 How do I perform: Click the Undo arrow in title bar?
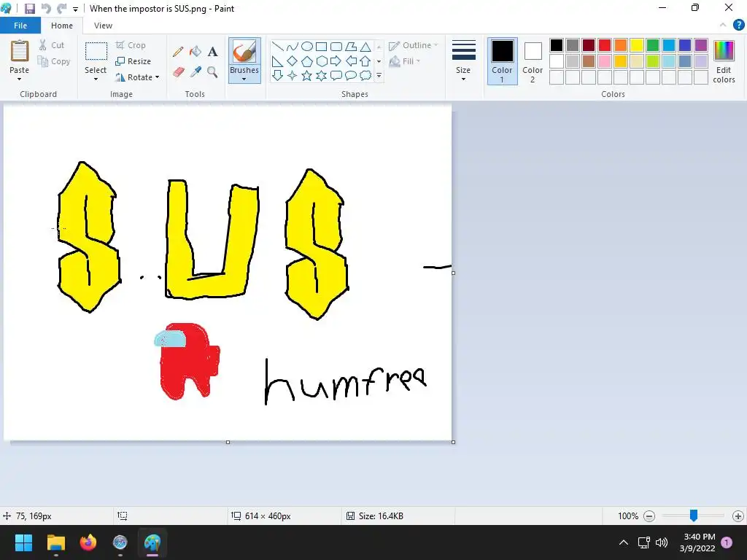pos(46,9)
